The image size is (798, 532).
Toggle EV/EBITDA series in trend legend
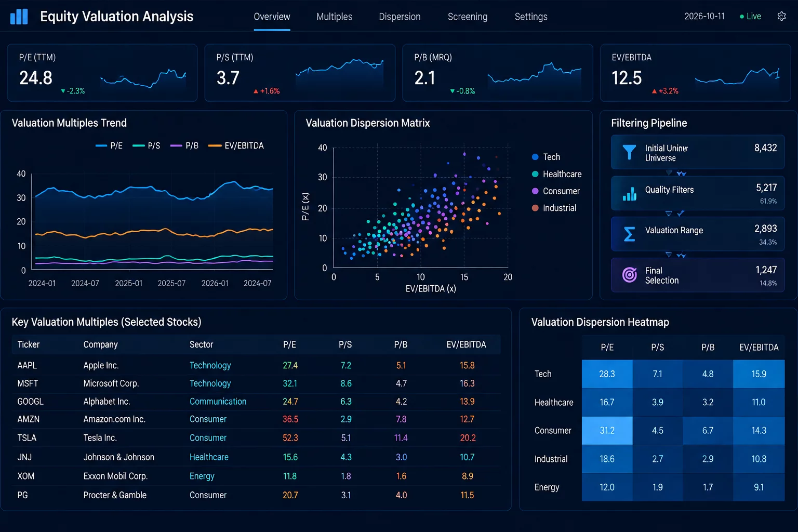click(236, 146)
